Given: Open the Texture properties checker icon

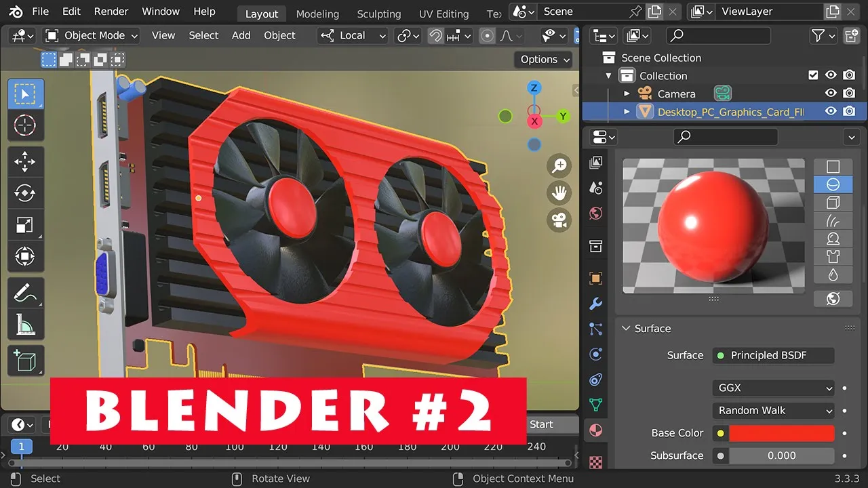Looking at the screenshot, I should tap(596, 462).
